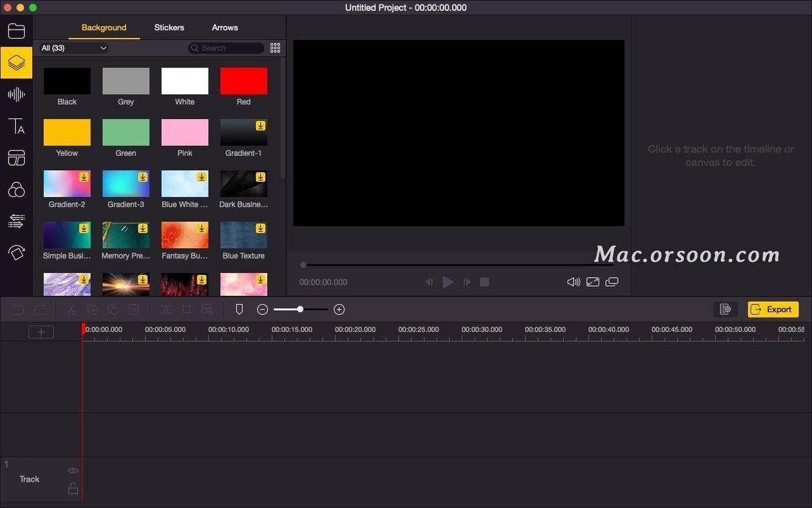812x508 pixels.
Task: Switch to the Arrows tab
Action: [x=225, y=27]
